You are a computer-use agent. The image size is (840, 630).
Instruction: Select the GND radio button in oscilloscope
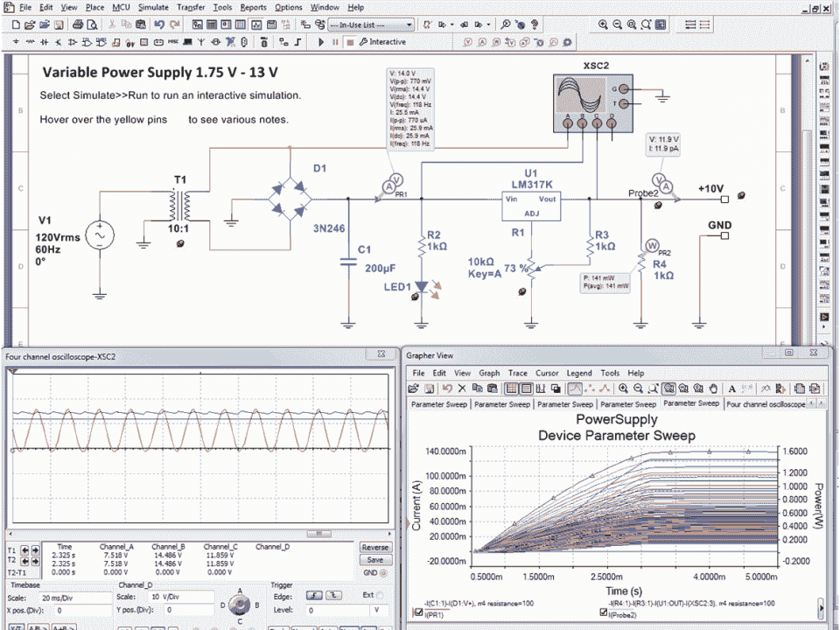click(383, 572)
